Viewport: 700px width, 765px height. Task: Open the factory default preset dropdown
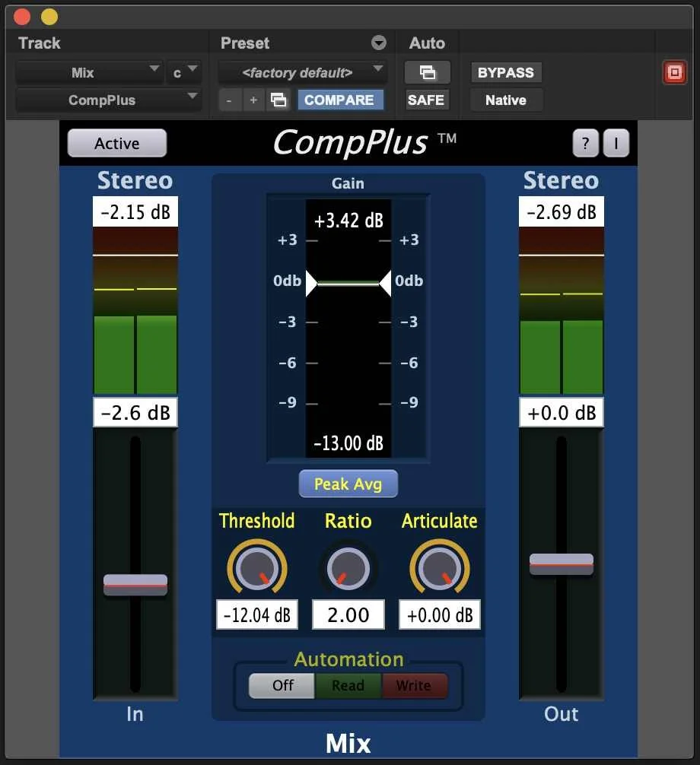tap(301, 71)
